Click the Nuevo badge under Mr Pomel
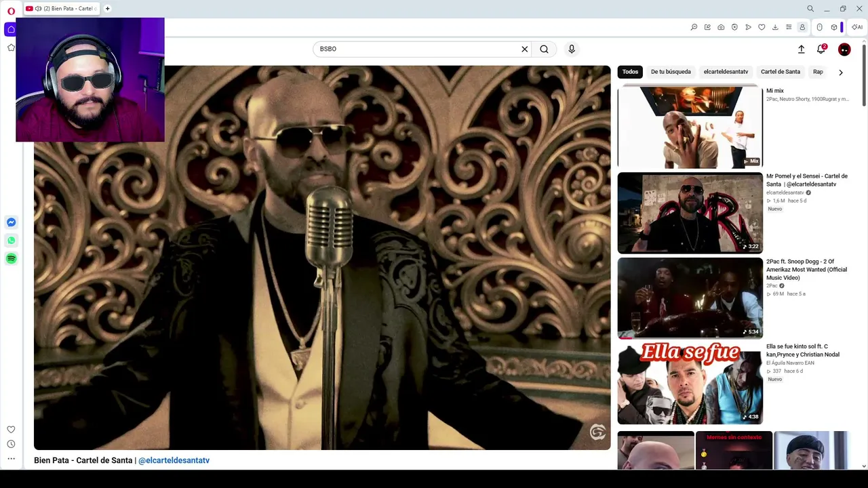This screenshot has width=868, height=488. pyautogui.click(x=775, y=209)
